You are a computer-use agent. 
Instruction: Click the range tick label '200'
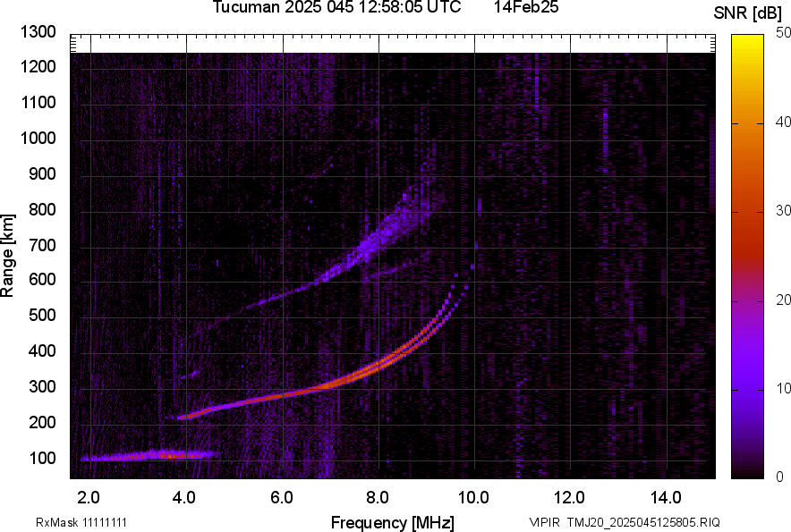(x=42, y=422)
